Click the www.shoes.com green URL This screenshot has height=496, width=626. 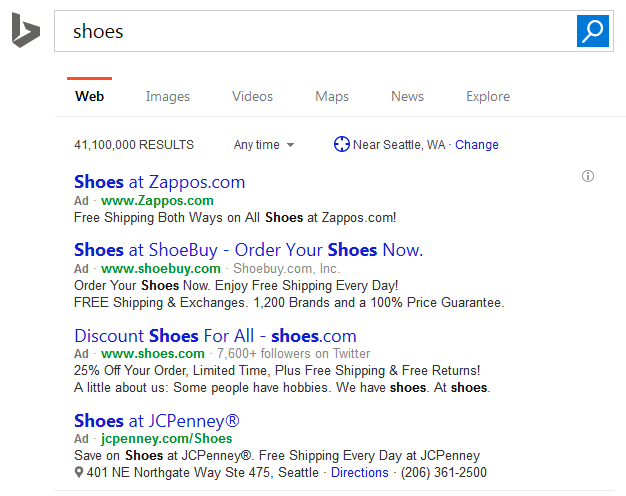[153, 354]
